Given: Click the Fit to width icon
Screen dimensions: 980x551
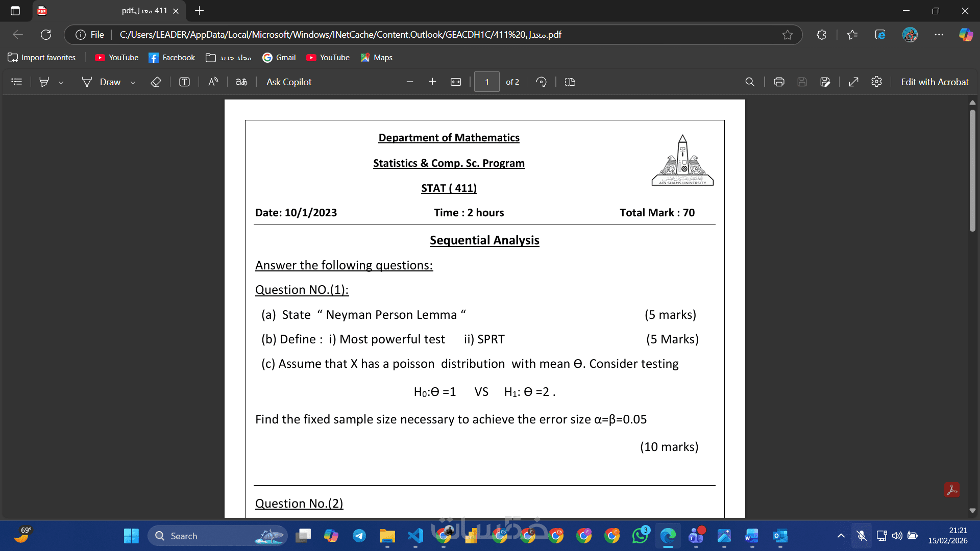Looking at the screenshot, I should pyautogui.click(x=456, y=82).
